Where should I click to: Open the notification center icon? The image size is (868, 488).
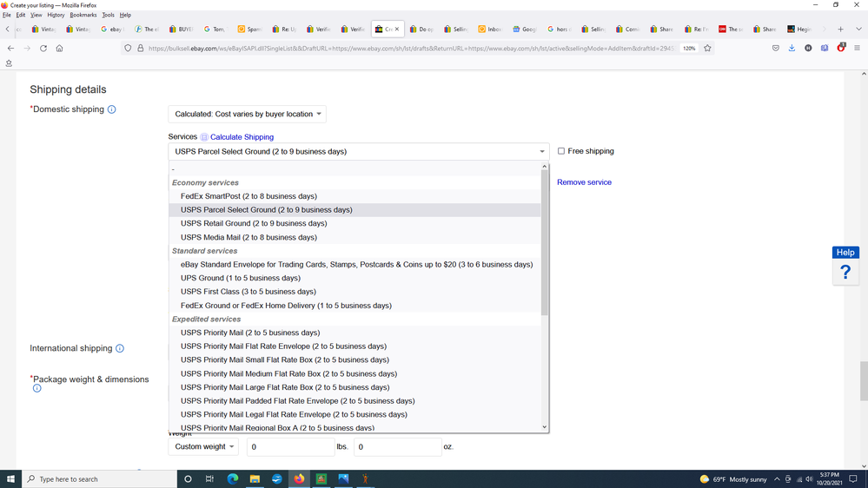(853, 478)
